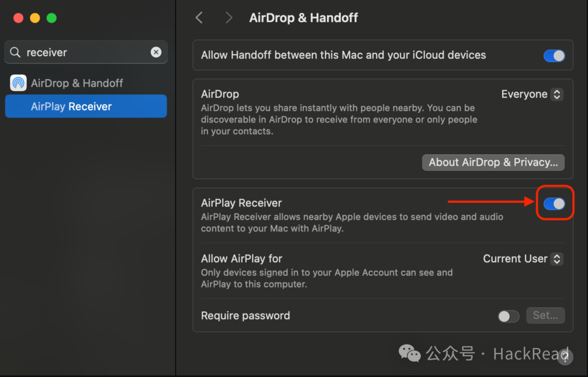Viewport: 588px width, 377px height.
Task: Click the green full-screen window button
Action: coord(51,18)
